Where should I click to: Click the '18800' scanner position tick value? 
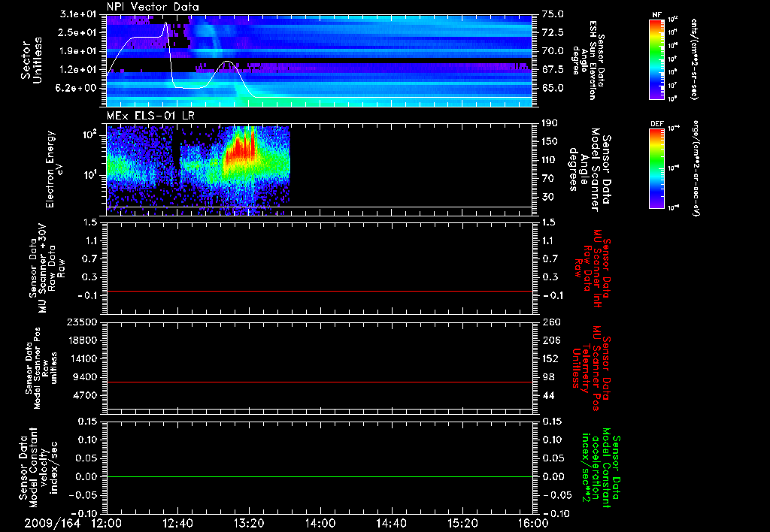pos(83,340)
